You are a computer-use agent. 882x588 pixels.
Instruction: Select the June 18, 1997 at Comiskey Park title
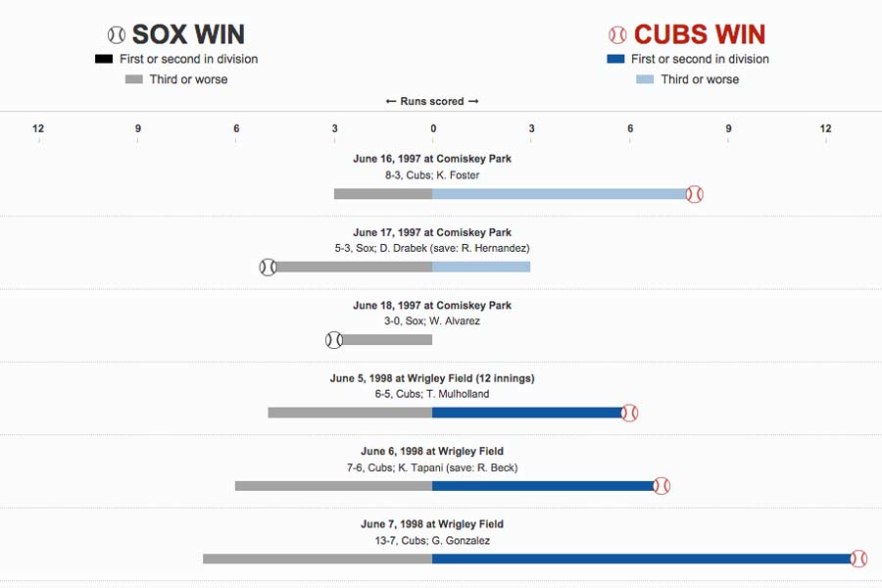pos(432,306)
